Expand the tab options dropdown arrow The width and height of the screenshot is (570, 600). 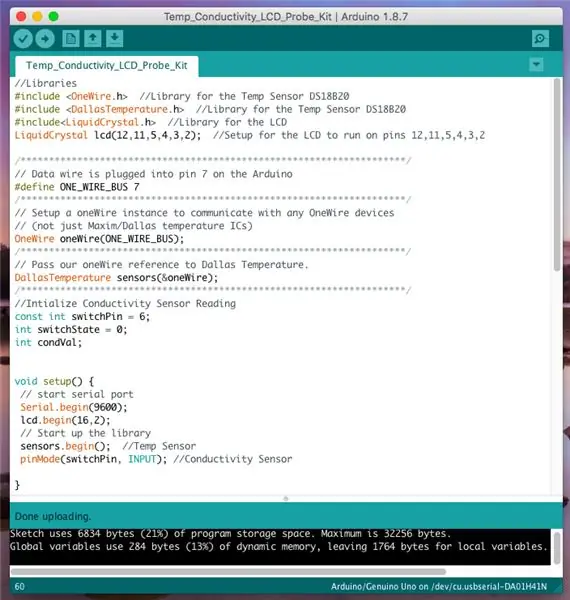(536, 65)
